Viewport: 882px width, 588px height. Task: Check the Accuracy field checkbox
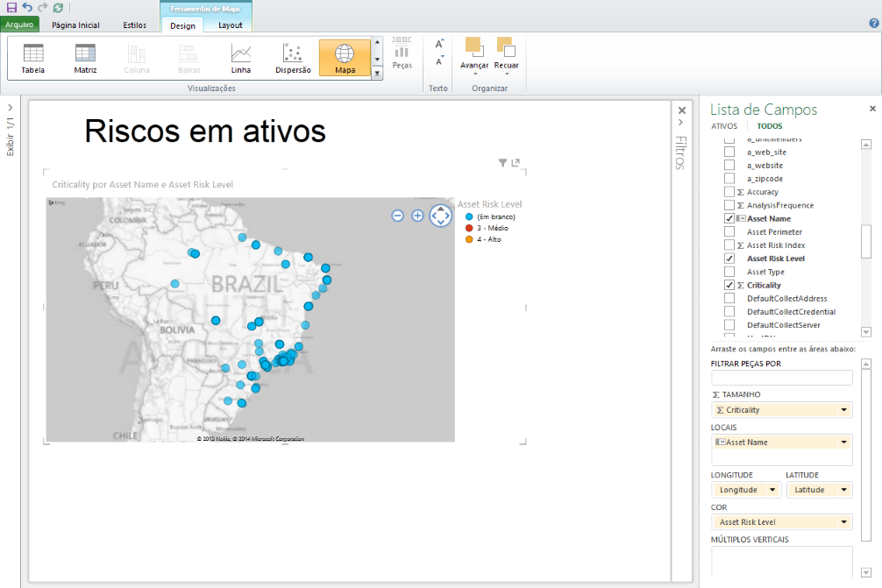tap(729, 192)
